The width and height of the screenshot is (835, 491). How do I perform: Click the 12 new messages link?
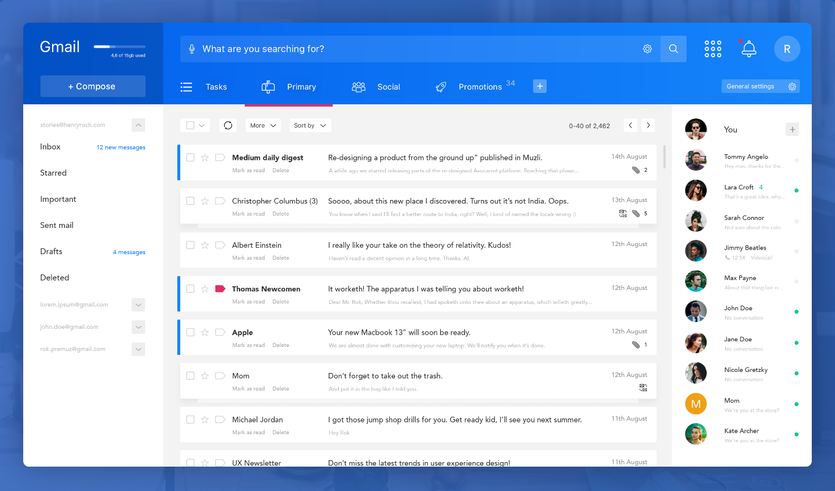(121, 148)
